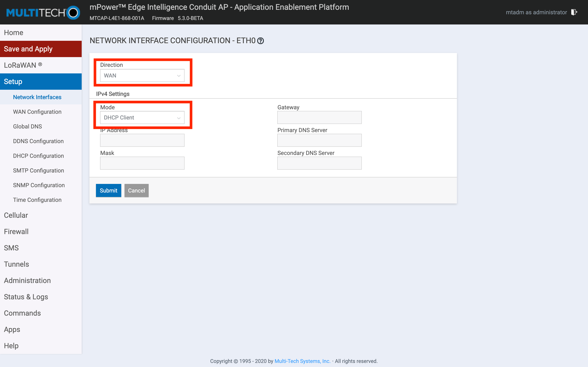Open Multi-Tech Systems, Inc. footer link
Image resolution: width=588 pixels, height=367 pixels.
coord(302,361)
